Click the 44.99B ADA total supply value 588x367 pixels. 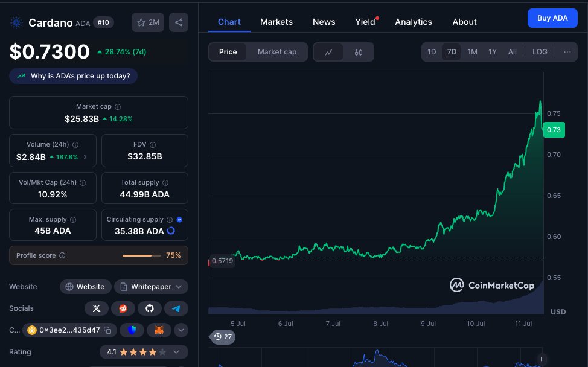[145, 194]
